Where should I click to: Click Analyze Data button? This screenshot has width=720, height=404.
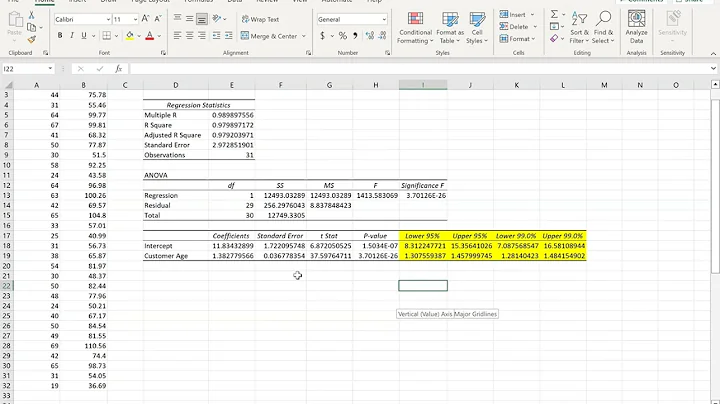(x=636, y=28)
